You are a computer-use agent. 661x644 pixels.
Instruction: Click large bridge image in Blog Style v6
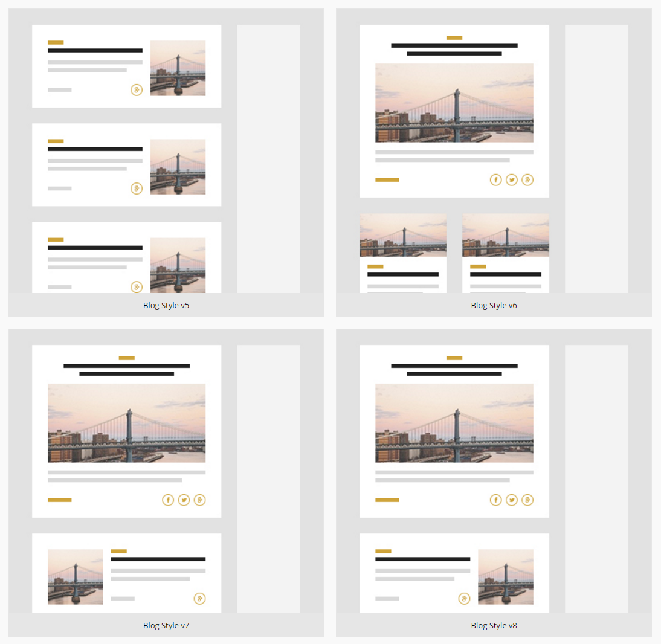tap(454, 103)
